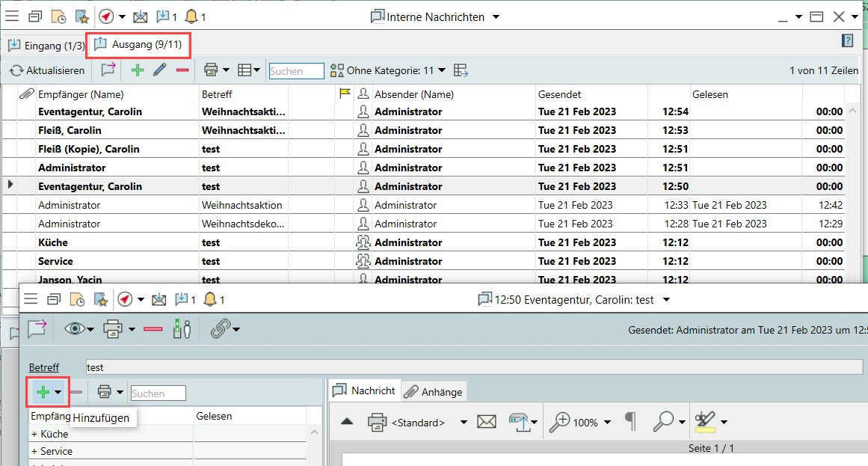Click the red minus delete icon
This screenshot has height=466, width=868.
(182, 70)
